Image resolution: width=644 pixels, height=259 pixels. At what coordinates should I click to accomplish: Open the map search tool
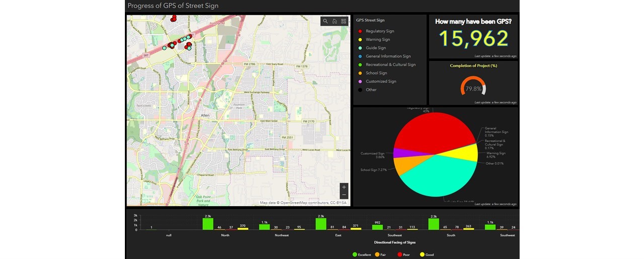pyautogui.click(x=325, y=21)
